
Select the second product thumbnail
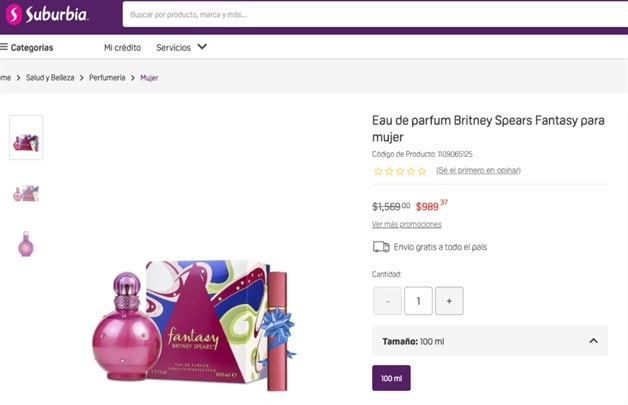pyautogui.click(x=26, y=192)
